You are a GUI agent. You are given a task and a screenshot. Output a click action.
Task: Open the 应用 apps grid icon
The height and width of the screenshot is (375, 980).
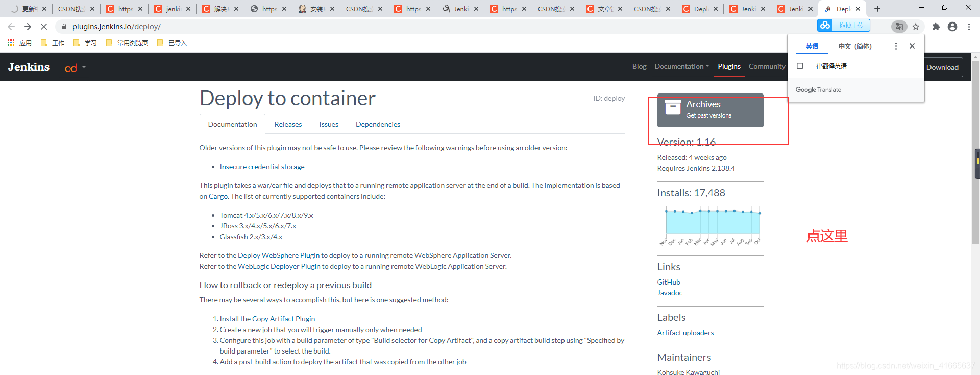[19, 43]
